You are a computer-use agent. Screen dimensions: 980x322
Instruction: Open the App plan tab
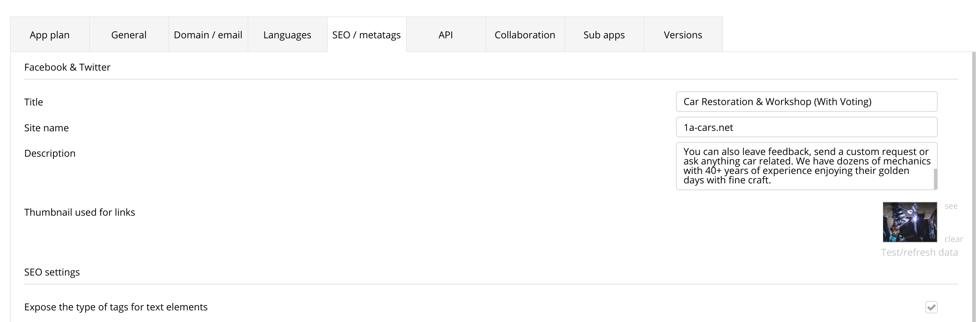50,35
